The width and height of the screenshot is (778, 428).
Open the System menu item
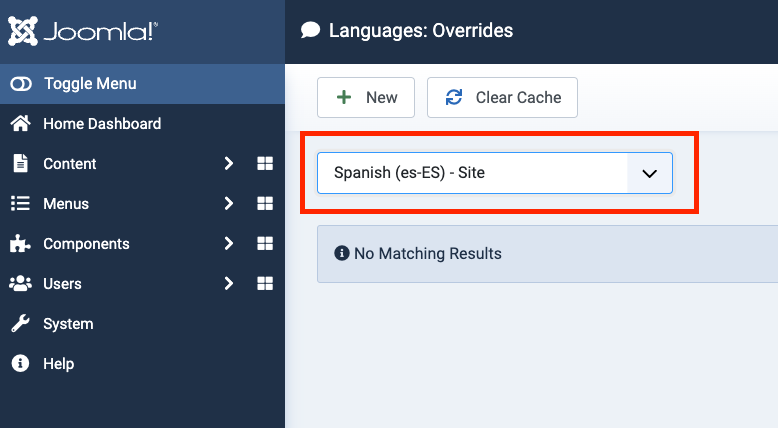[x=68, y=324]
